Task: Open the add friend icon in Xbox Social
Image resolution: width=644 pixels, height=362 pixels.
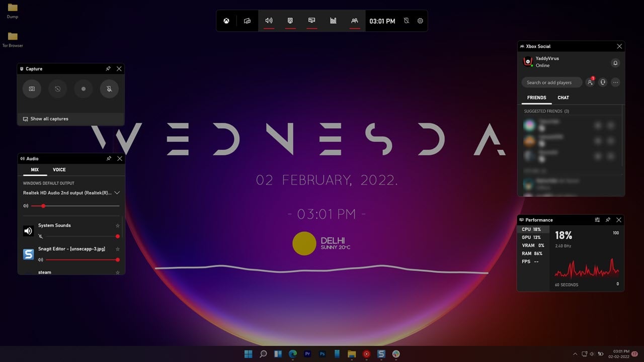Action: pyautogui.click(x=591, y=82)
